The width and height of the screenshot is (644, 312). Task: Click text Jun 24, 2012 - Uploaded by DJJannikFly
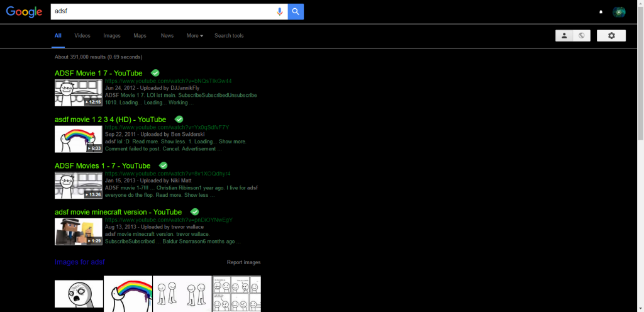click(x=152, y=88)
